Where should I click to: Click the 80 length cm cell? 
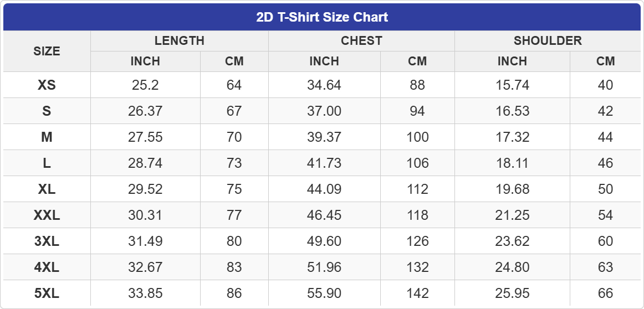tap(234, 241)
